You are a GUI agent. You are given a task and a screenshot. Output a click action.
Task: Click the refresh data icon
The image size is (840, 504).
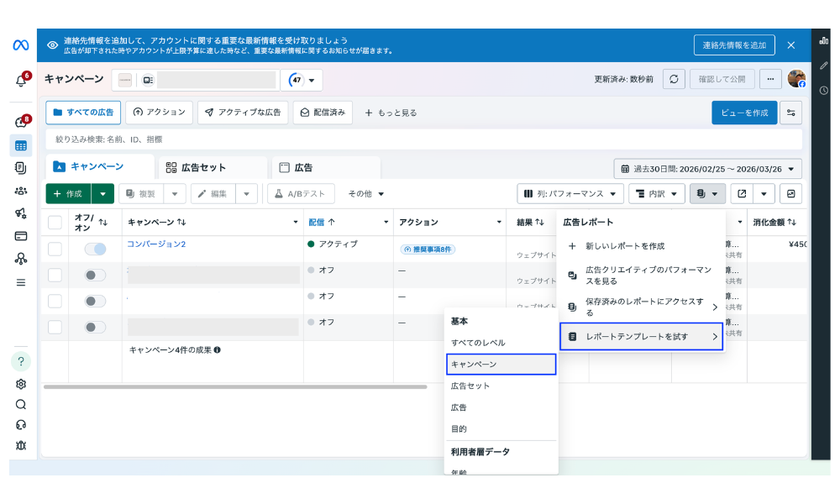[674, 79]
